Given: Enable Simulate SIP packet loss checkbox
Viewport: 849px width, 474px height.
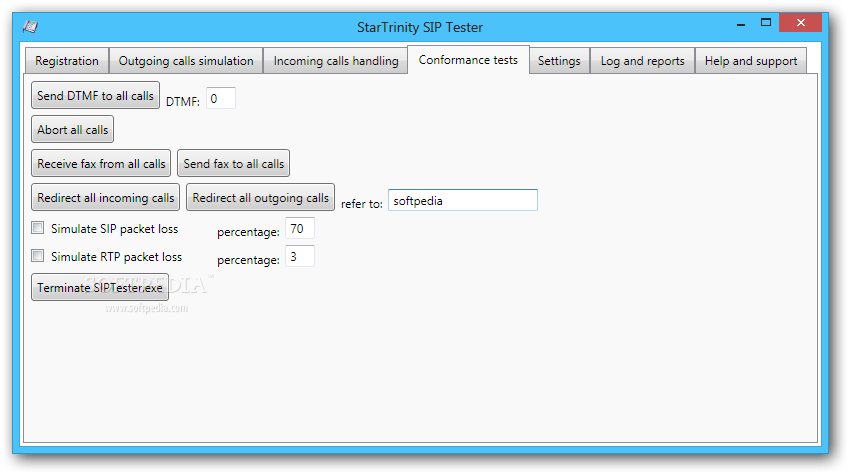Looking at the screenshot, I should coord(37,228).
